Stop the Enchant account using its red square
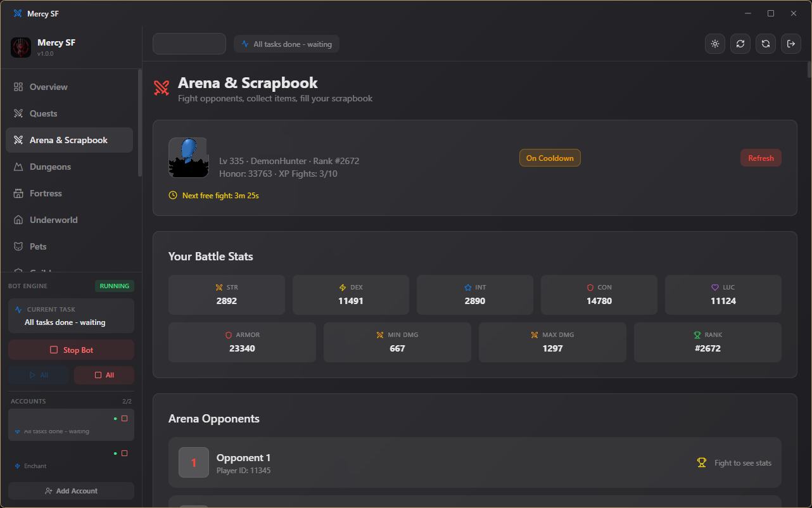Image resolution: width=812 pixels, height=508 pixels. tap(124, 454)
